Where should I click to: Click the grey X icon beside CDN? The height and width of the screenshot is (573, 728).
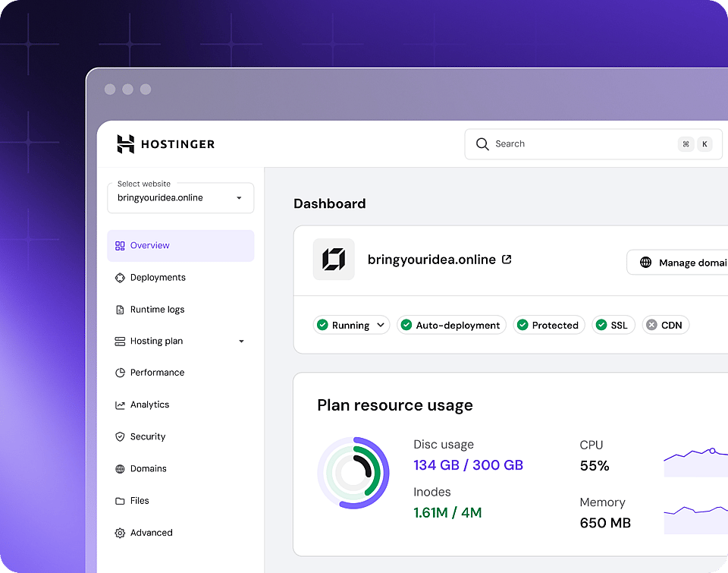pos(652,325)
